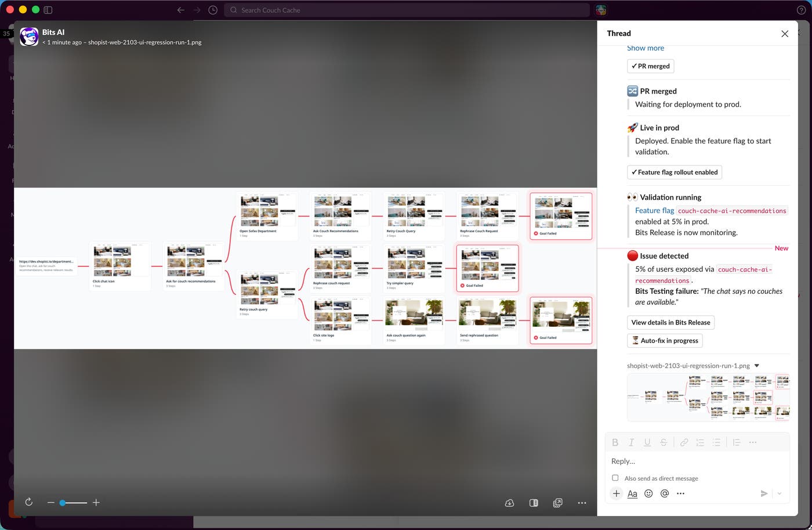Click the file name under Bits AI
Screen dimensions: 812x530
click(145, 42)
